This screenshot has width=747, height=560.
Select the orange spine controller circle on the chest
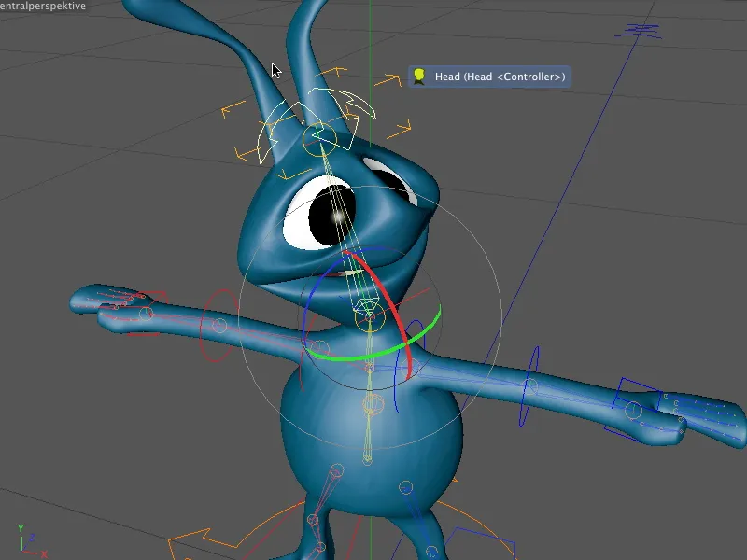pos(373,405)
